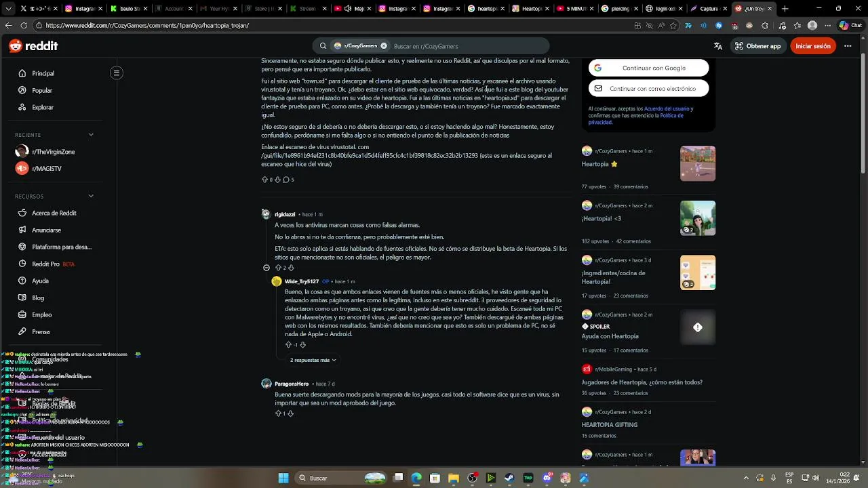Open the three-dot more options menu in header

pyautogui.click(x=848, y=46)
